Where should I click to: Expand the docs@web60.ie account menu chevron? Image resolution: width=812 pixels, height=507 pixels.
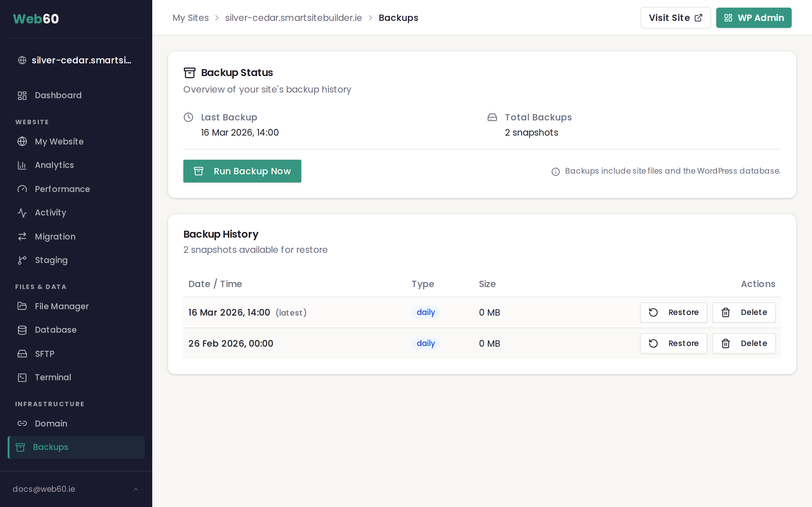[135, 489]
